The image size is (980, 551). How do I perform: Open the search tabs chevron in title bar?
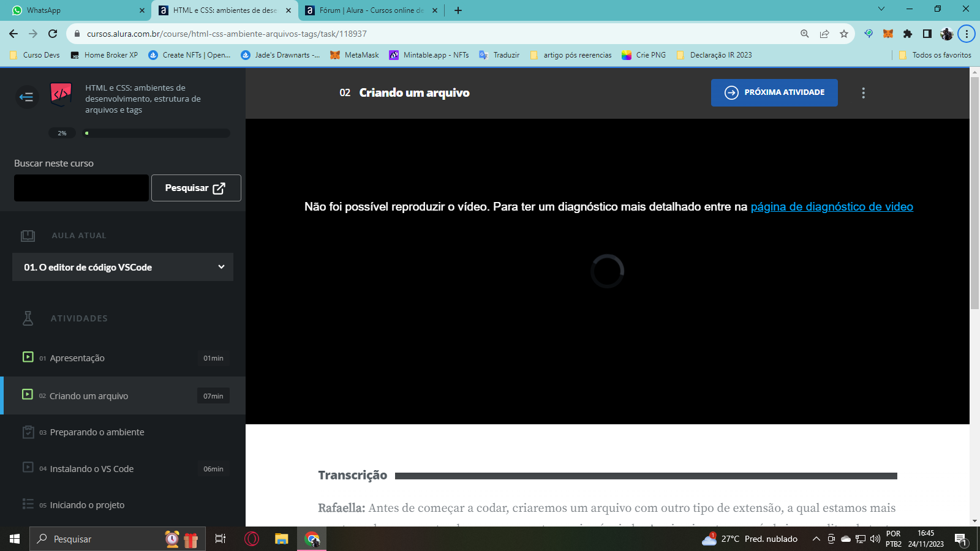pyautogui.click(x=881, y=9)
